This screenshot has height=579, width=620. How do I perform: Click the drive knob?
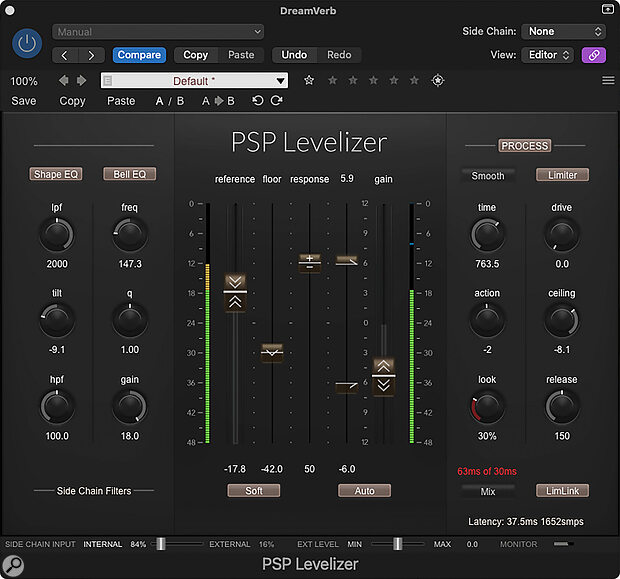tap(562, 235)
